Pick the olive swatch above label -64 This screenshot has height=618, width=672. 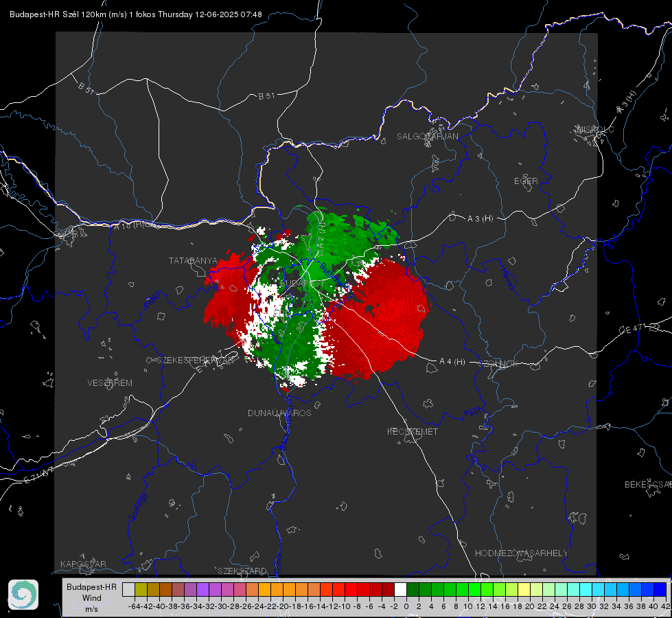pyautogui.click(x=141, y=590)
